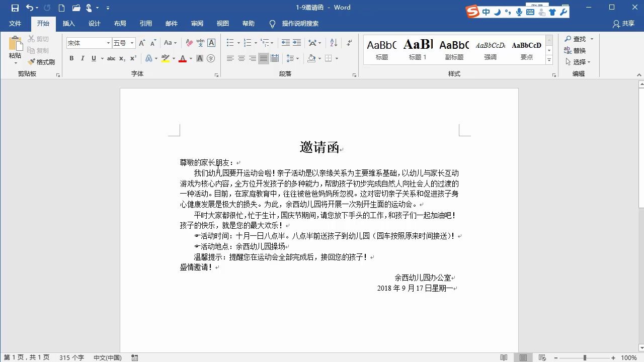Image resolution: width=644 pixels, height=362 pixels.
Task: Open the Bullets list dropdown arrow
Action: (238, 43)
